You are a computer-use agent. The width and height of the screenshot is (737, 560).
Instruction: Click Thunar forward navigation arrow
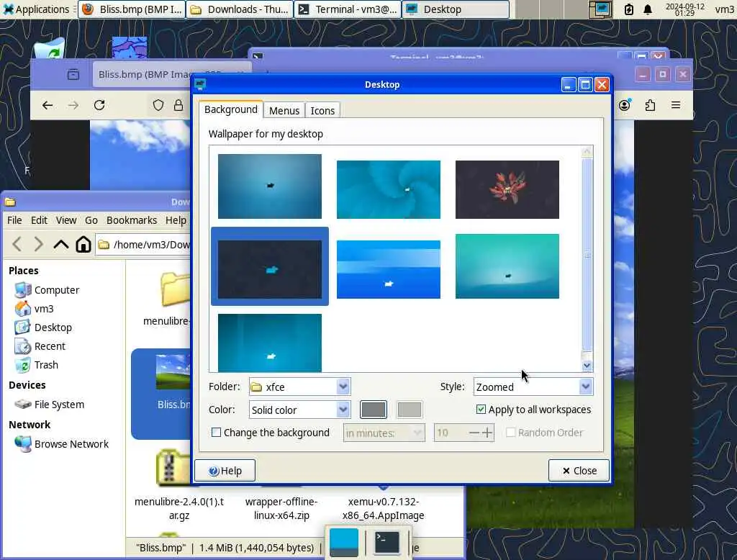click(39, 244)
